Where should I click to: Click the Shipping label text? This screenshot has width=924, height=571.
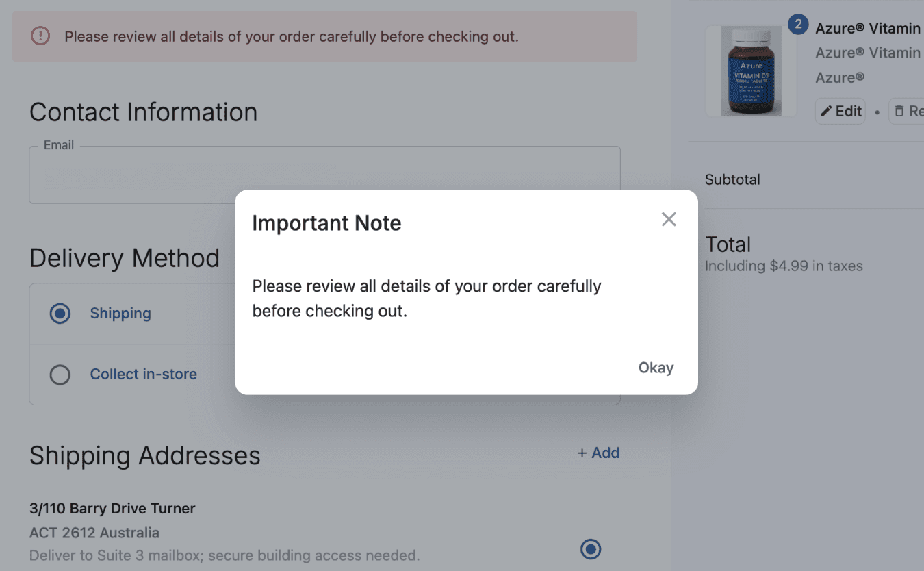[120, 314]
